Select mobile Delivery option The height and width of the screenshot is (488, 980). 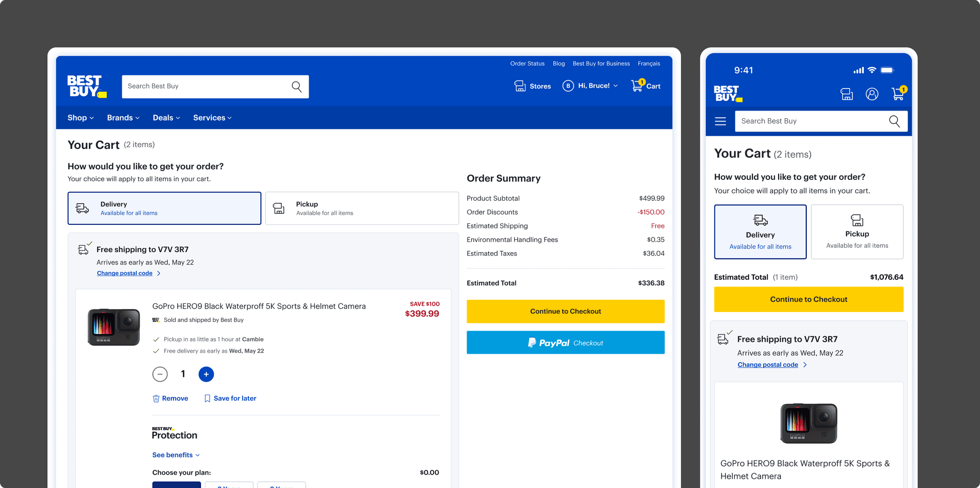(760, 232)
